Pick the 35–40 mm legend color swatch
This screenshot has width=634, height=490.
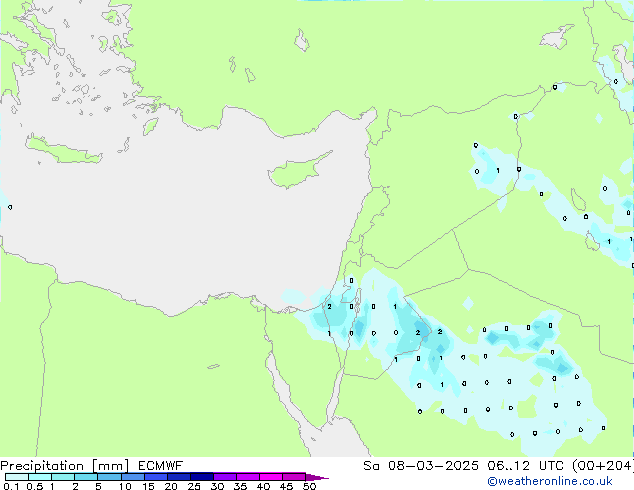coord(247,477)
